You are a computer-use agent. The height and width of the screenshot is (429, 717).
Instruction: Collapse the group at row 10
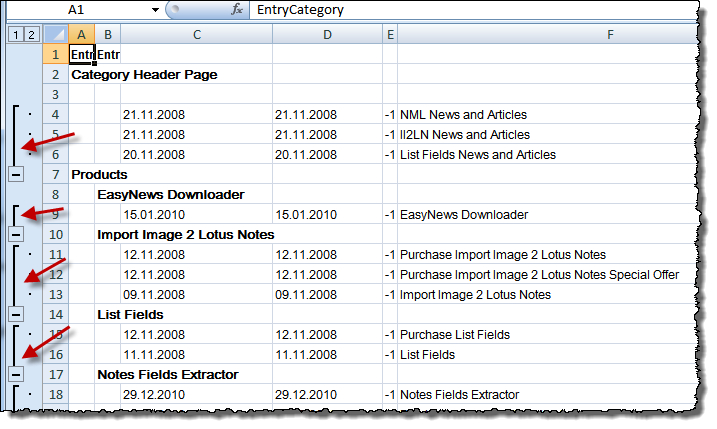point(16,235)
